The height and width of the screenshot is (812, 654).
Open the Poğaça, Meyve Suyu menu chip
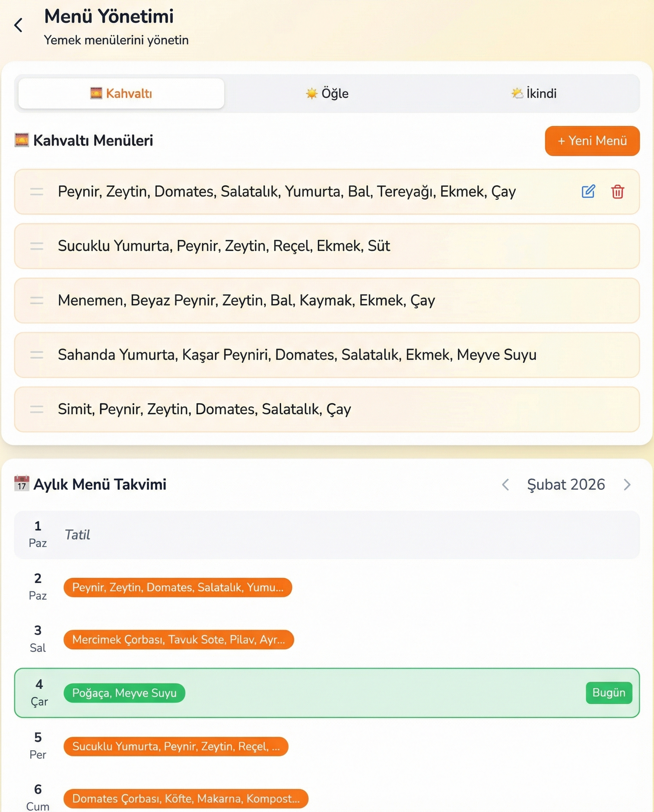(x=124, y=693)
